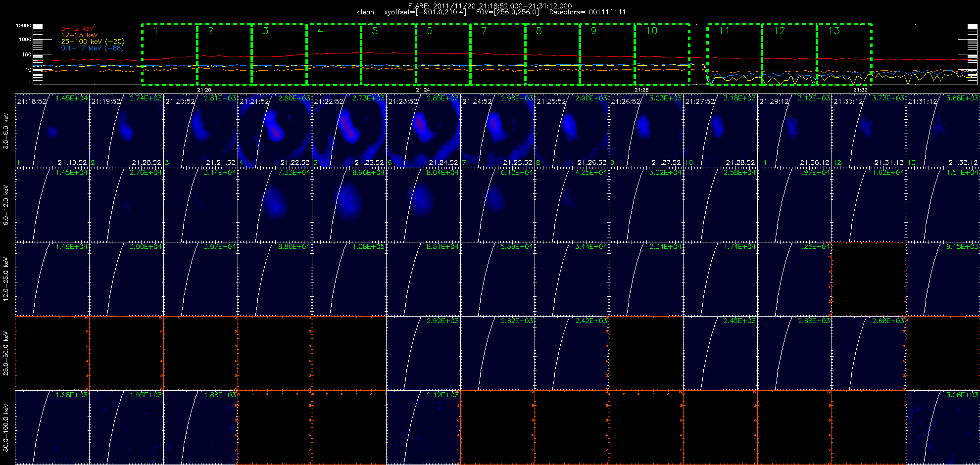Click the peak value '5.89E+04' in 12-25 keV row
980x465 pixels.
(x=517, y=246)
